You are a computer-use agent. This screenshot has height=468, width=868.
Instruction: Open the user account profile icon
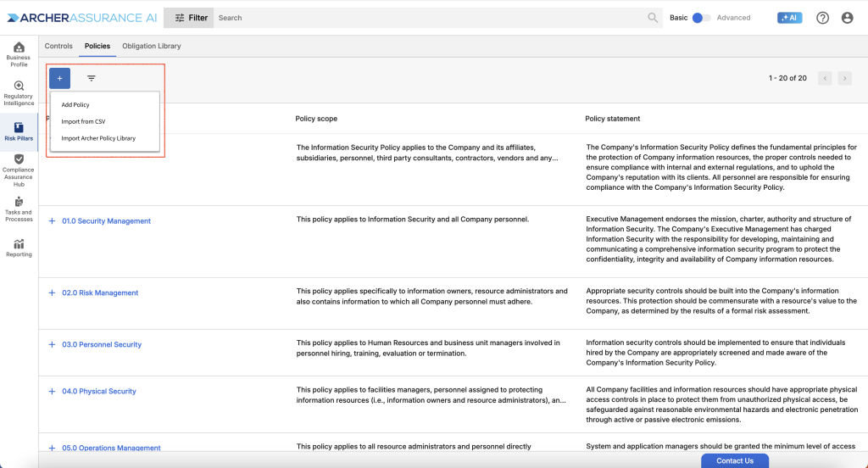click(847, 18)
